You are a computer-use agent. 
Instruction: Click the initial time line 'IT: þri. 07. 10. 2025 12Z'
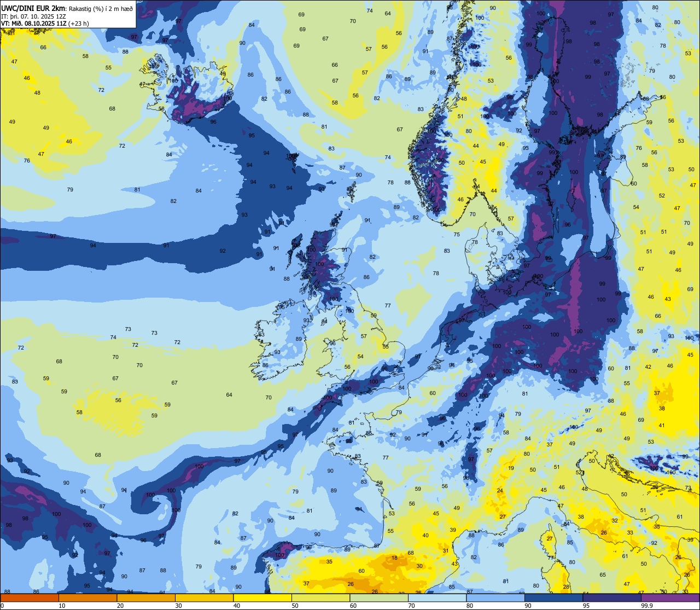click(34, 16)
